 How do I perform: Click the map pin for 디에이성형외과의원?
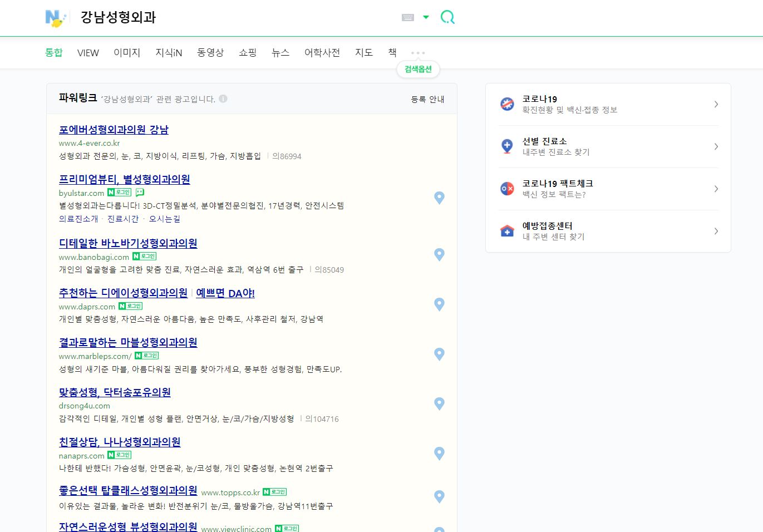(x=439, y=304)
